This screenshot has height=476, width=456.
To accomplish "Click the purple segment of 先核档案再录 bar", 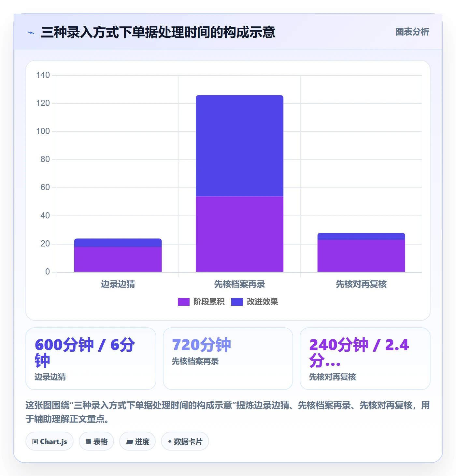I will [239, 234].
